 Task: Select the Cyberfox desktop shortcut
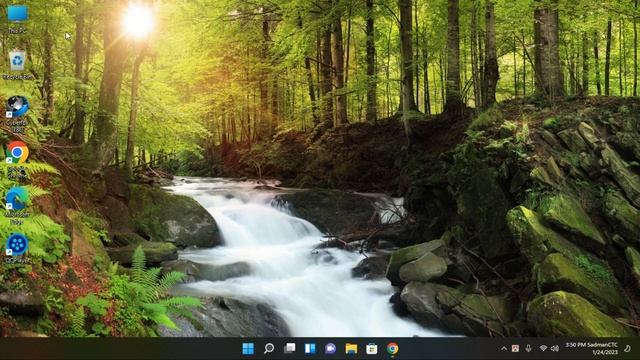17,113
